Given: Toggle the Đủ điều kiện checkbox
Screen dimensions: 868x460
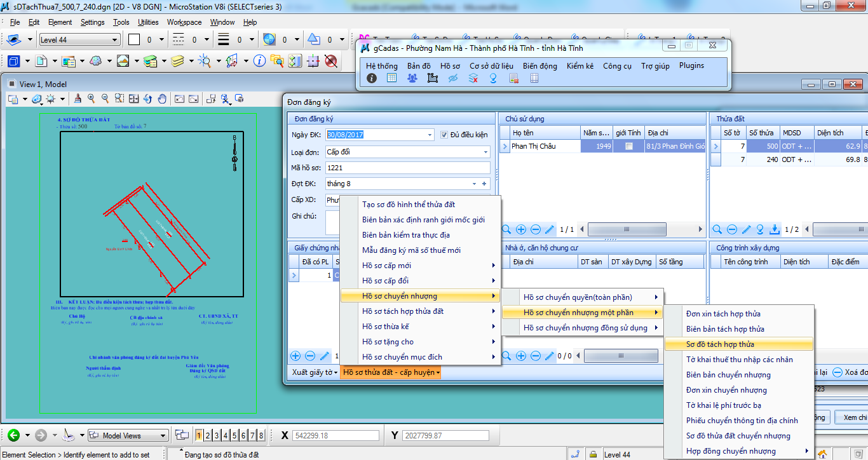Looking at the screenshot, I should pos(445,135).
